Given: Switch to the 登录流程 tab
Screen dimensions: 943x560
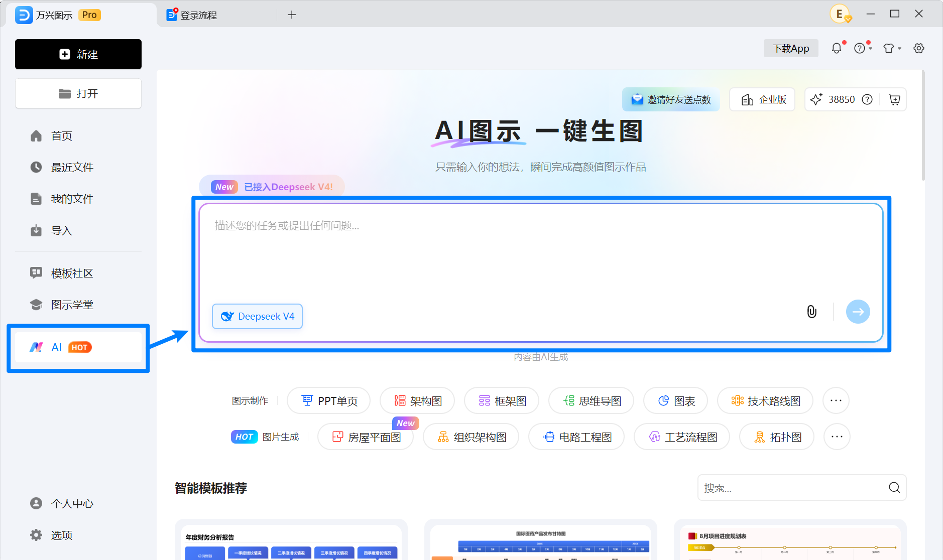Looking at the screenshot, I should click(x=217, y=15).
